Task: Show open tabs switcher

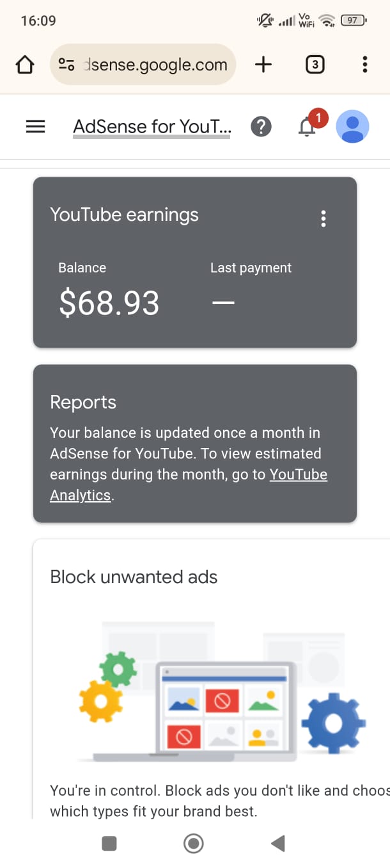Action: (315, 65)
